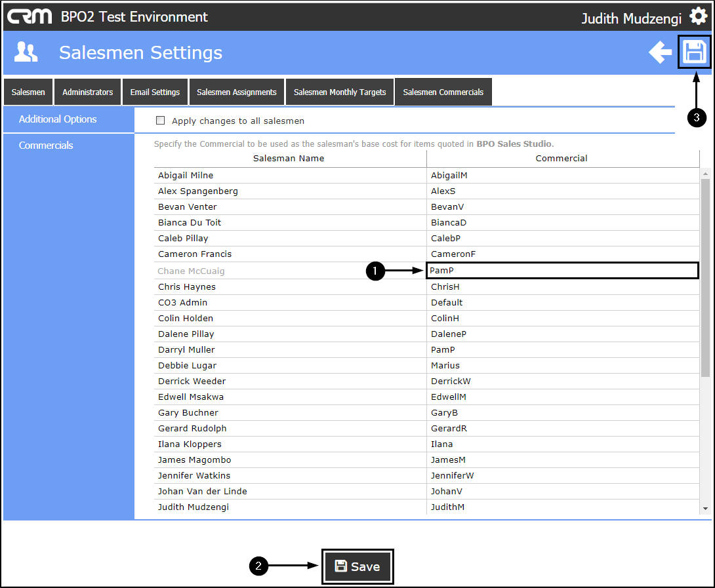Click Judith Mudzengi user name in header

pyautogui.click(x=631, y=18)
